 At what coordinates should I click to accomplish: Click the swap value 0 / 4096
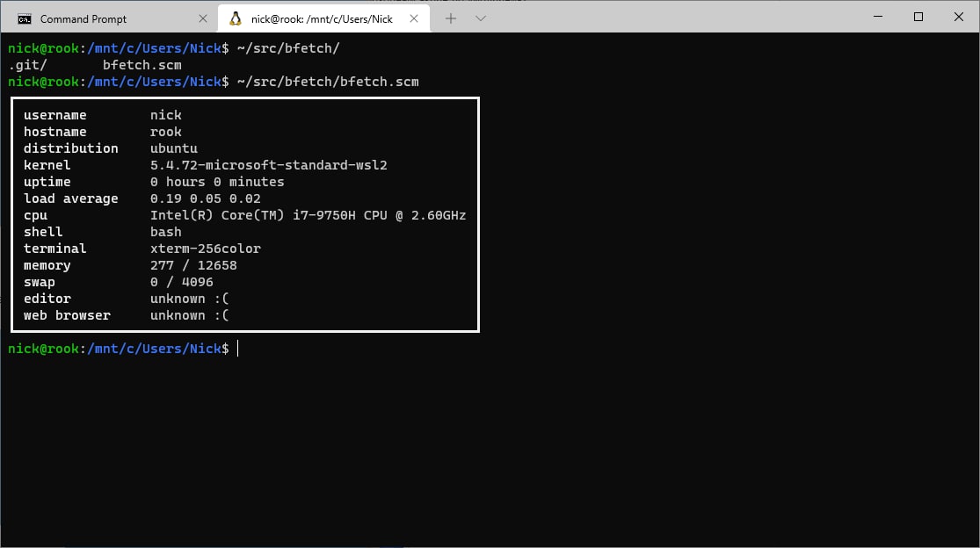click(x=182, y=282)
